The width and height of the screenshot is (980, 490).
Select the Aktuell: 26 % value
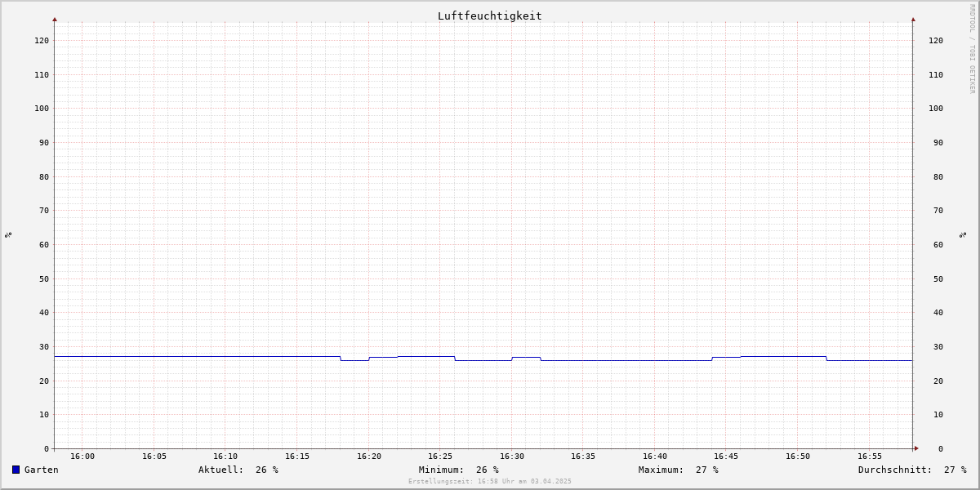pos(238,470)
